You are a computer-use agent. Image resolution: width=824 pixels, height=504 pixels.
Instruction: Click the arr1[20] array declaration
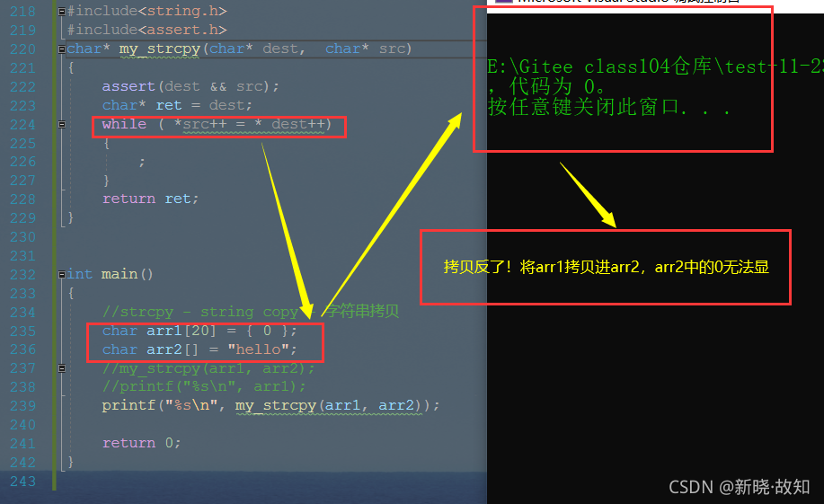pyautogui.click(x=182, y=331)
